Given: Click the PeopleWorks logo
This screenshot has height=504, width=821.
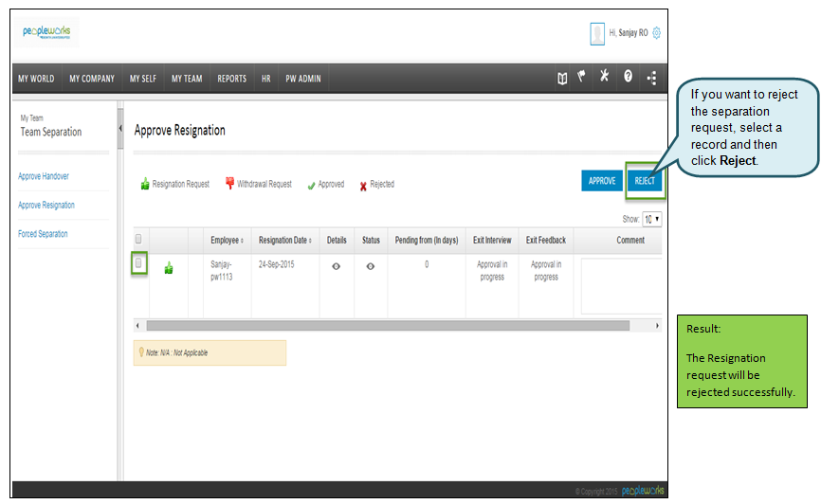Looking at the screenshot, I should [x=49, y=32].
